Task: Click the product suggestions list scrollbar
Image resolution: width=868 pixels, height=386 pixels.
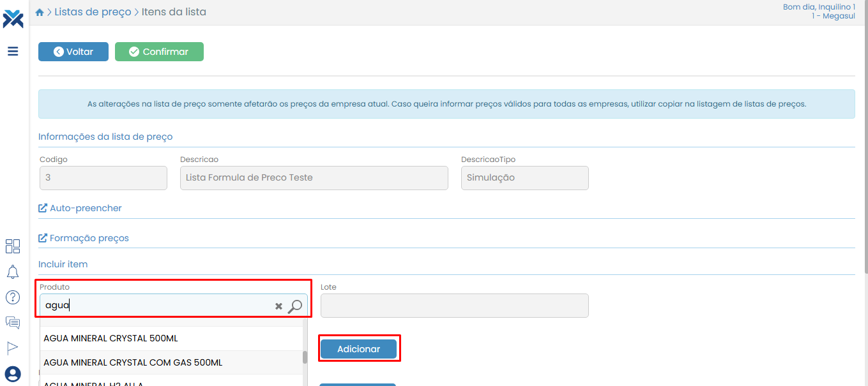Action: coord(305,357)
